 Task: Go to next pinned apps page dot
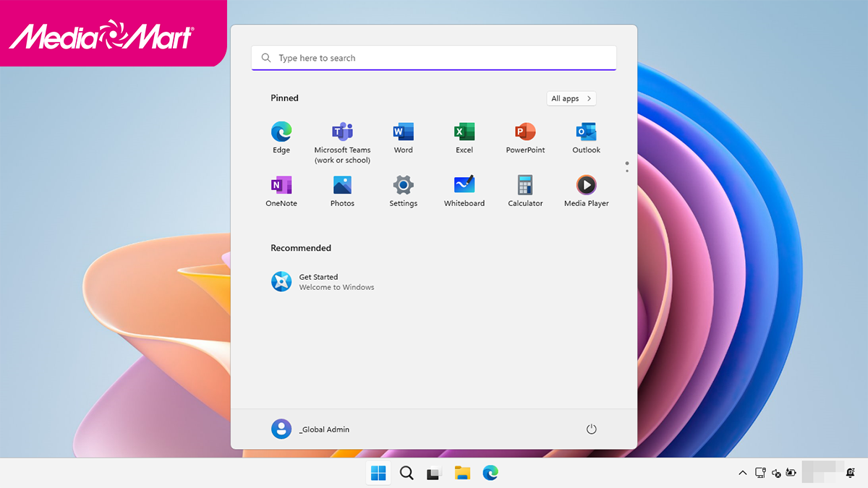pos(626,171)
